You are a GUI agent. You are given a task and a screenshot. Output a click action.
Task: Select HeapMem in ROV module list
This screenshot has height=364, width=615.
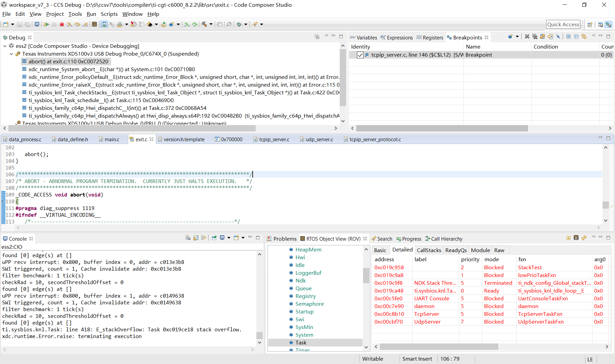308,249
